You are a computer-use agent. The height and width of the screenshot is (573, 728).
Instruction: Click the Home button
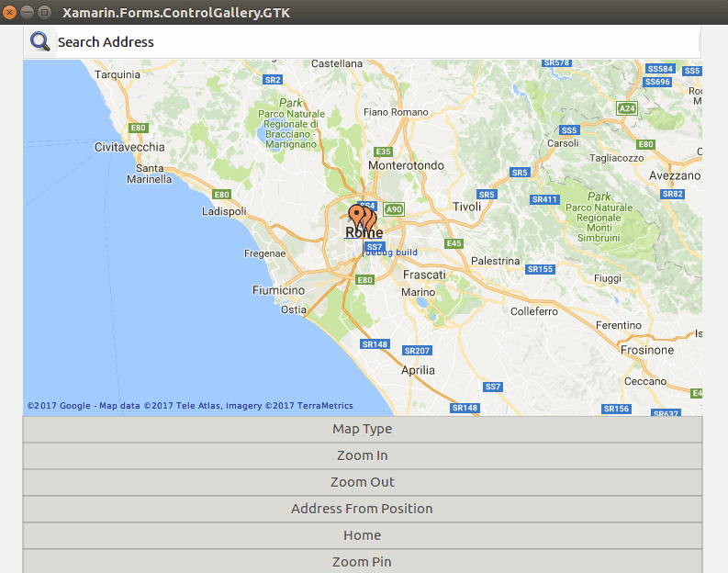[362, 535]
